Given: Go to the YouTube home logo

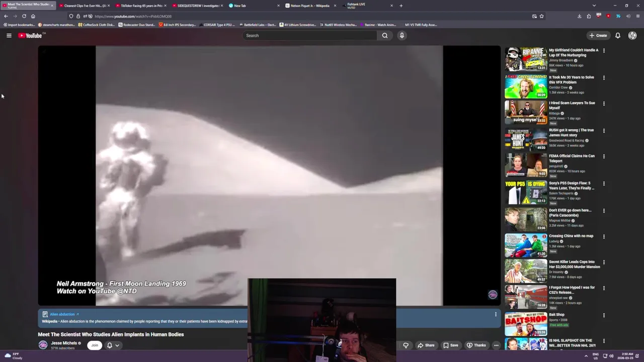Looking at the screenshot, I should (x=30, y=35).
